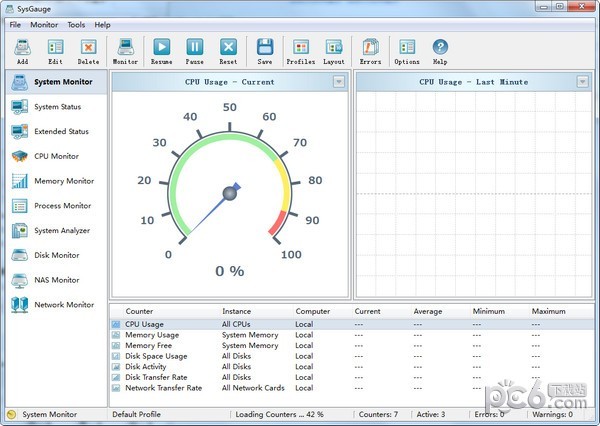Pause monitoring with the Pause button
The image size is (600, 426).
(195, 51)
